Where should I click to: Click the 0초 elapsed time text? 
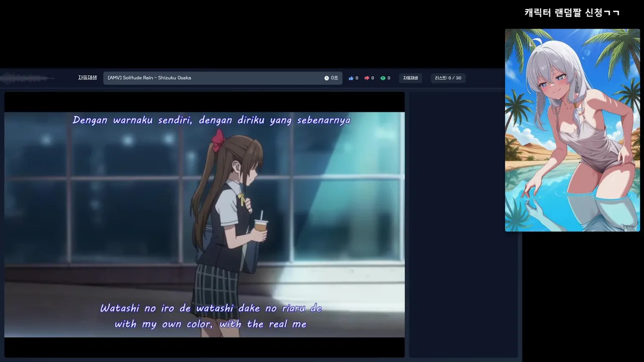coord(335,78)
